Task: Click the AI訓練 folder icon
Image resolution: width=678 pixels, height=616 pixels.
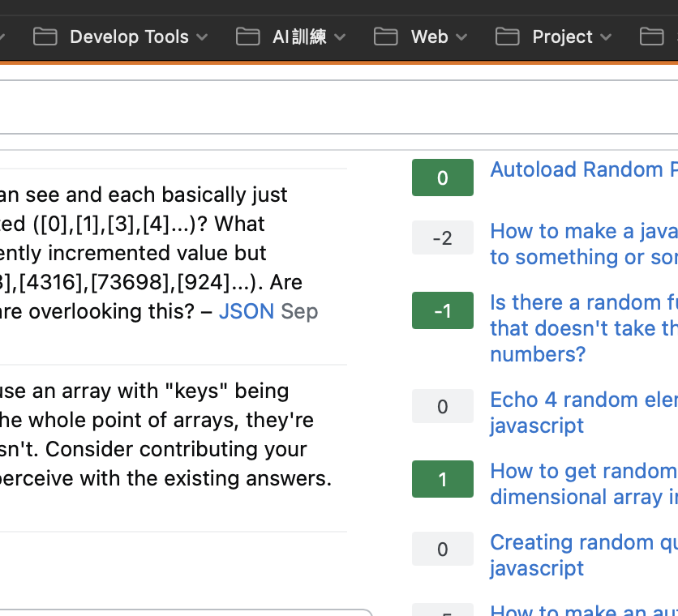Action: [x=247, y=36]
